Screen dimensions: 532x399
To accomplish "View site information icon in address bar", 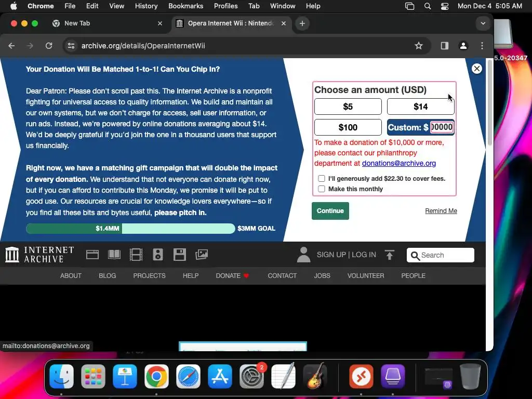I will pos(71,46).
